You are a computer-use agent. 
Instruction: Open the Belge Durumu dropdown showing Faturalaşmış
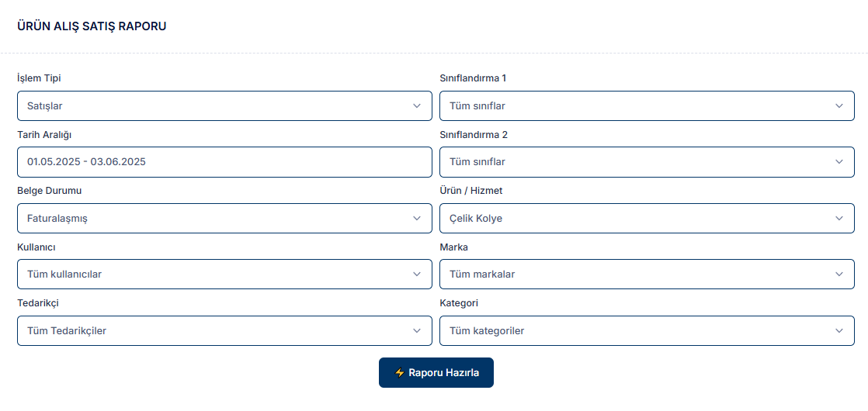click(217, 219)
